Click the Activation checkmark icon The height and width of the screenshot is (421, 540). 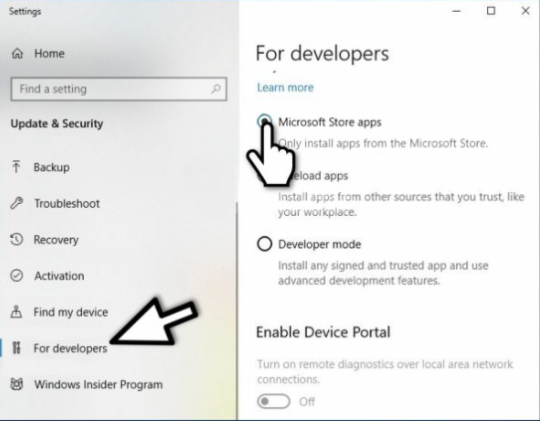tap(17, 276)
